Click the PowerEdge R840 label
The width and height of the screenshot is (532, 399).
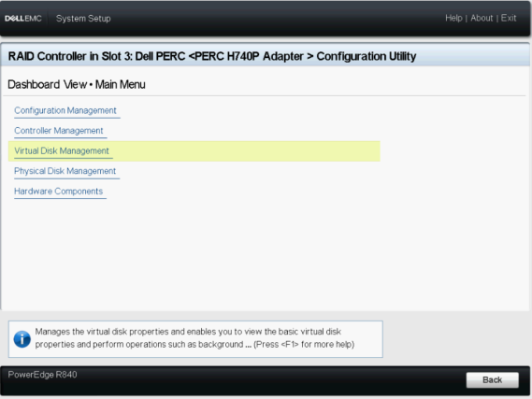(42, 375)
